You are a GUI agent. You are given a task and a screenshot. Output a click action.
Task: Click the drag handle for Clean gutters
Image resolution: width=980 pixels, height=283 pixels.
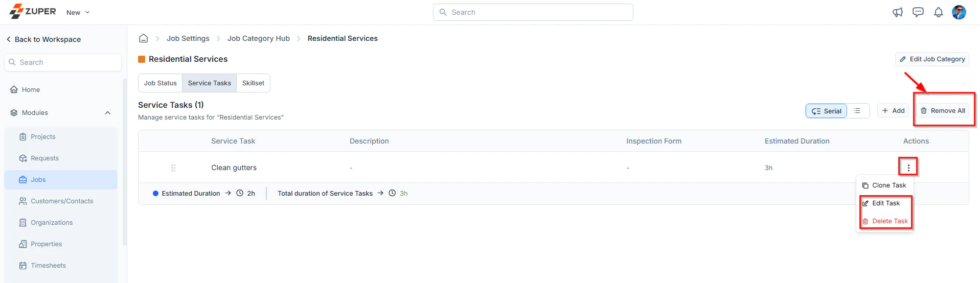coord(173,168)
